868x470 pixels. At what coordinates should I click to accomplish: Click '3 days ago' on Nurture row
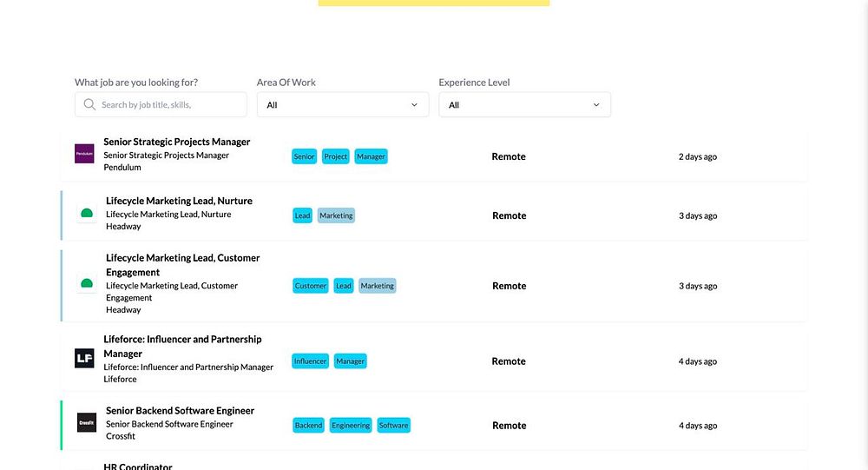[x=698, y=215]
